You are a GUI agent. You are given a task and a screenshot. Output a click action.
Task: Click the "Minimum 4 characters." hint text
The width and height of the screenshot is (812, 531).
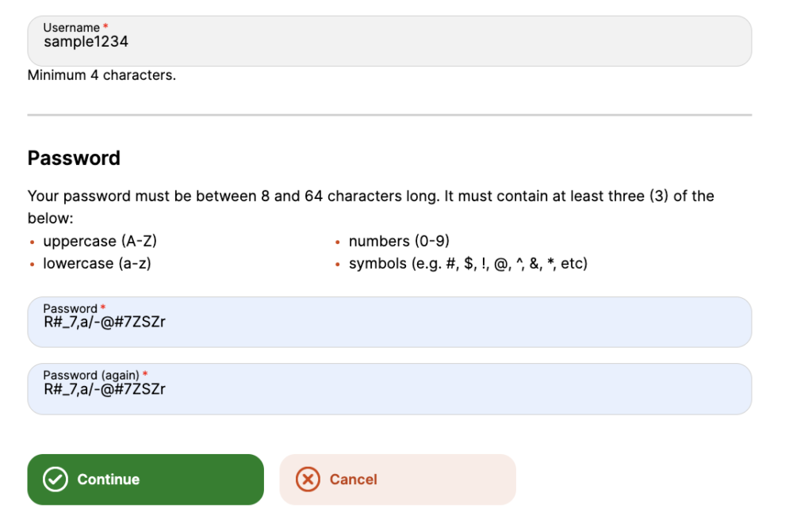pyautogui.click(x=101, y=76)
